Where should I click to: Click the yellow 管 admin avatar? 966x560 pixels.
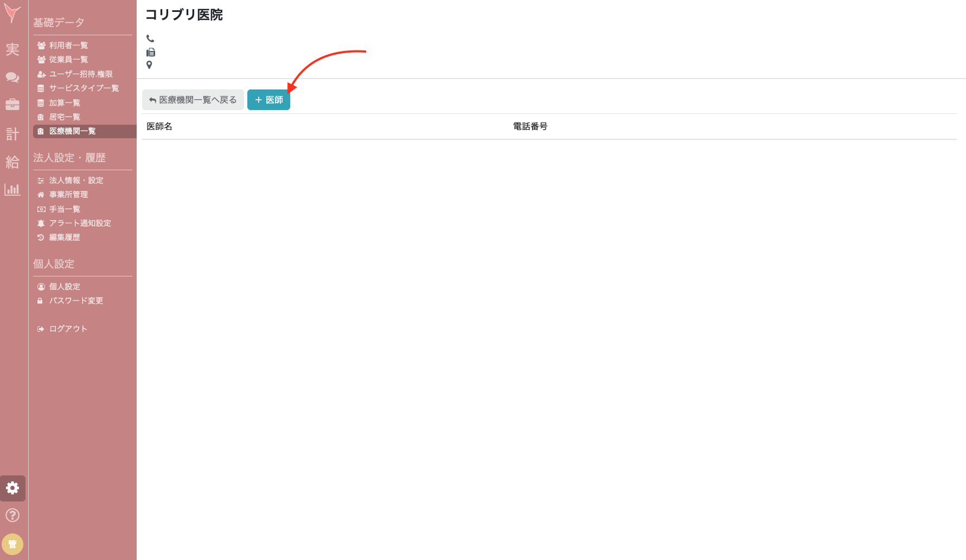tap(12, 544)
